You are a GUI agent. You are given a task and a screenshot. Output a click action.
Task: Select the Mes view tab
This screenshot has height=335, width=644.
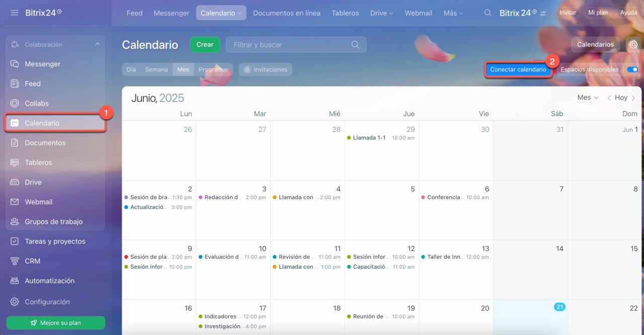[x=183, y=69]
